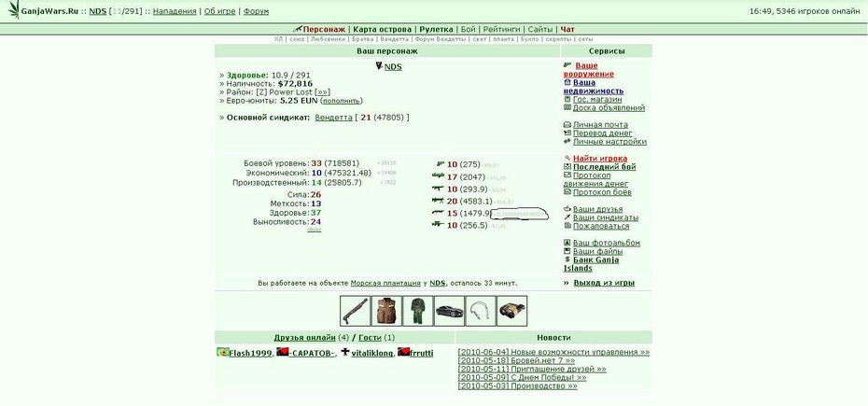Click the [»»] link after Power Lost

pos(322,92)
